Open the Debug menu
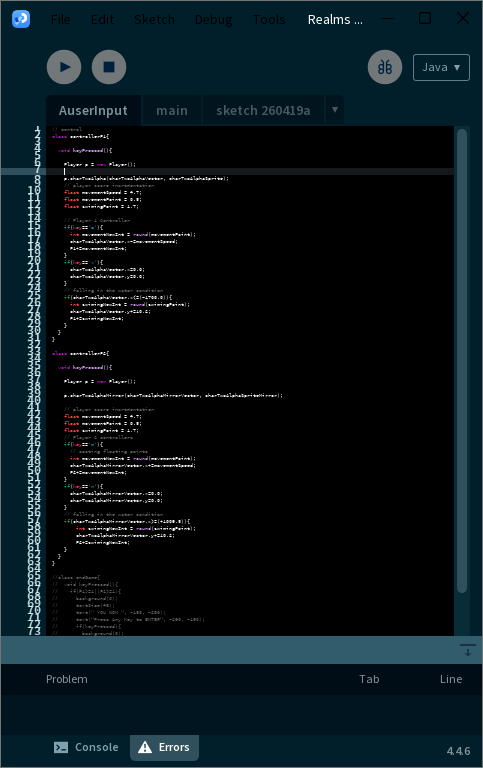 [214, 20]
